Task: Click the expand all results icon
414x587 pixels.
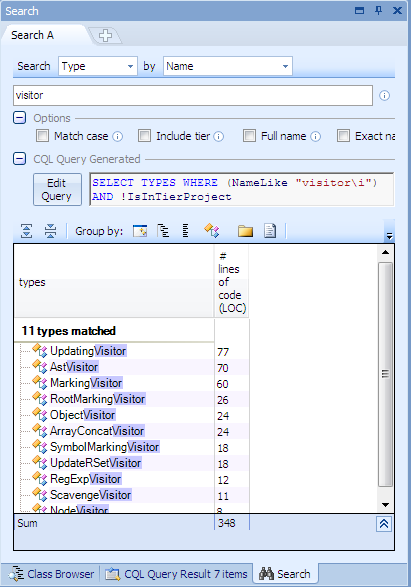Action: coord(26,231)
